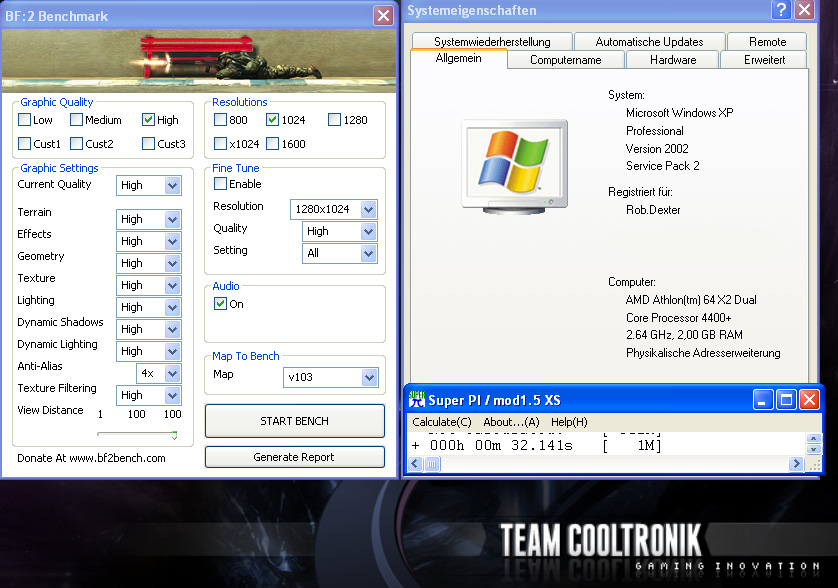Image resolution: width=838 pixels, height=588 pixels.
Task: Check the Cust2 graphic quality box
Action: [76, 143]
